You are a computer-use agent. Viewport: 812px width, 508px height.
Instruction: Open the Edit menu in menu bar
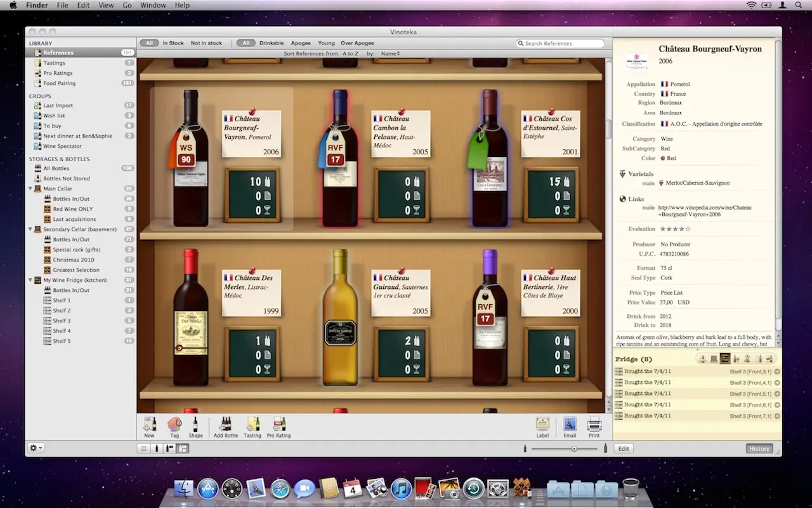(x=83, y=5)
